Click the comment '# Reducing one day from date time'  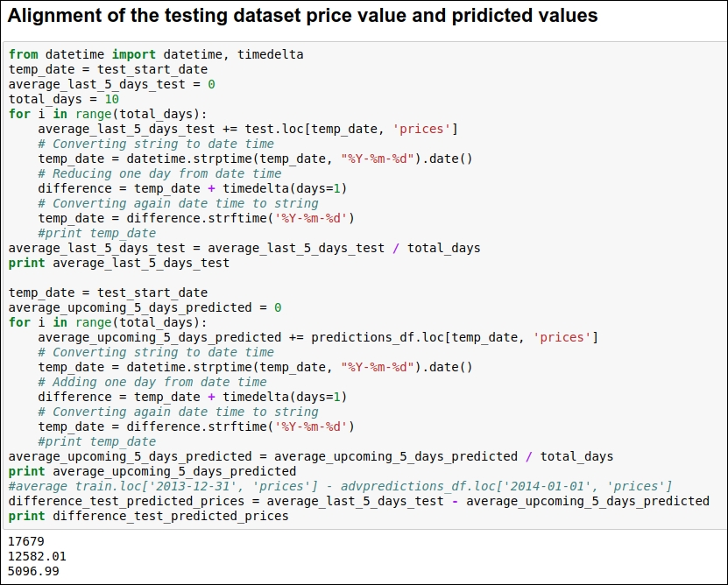click(x=159, y=173)
